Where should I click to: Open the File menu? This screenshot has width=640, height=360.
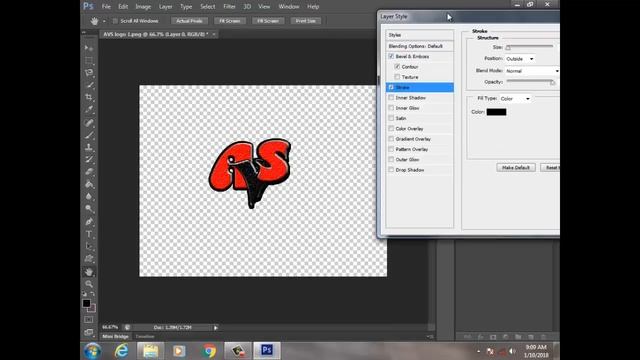click(106, 7)
